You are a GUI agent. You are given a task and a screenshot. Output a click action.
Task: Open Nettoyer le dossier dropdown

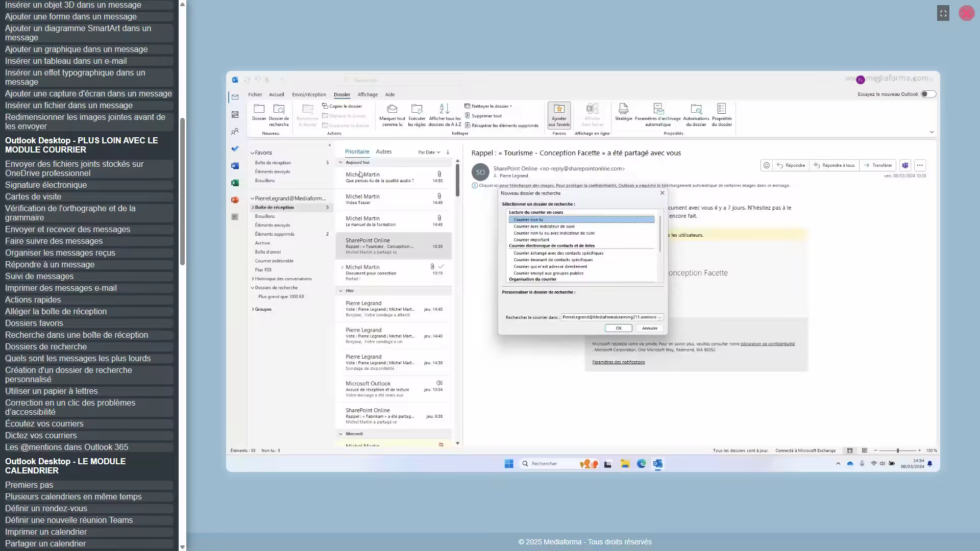click(x=488, y=106)
